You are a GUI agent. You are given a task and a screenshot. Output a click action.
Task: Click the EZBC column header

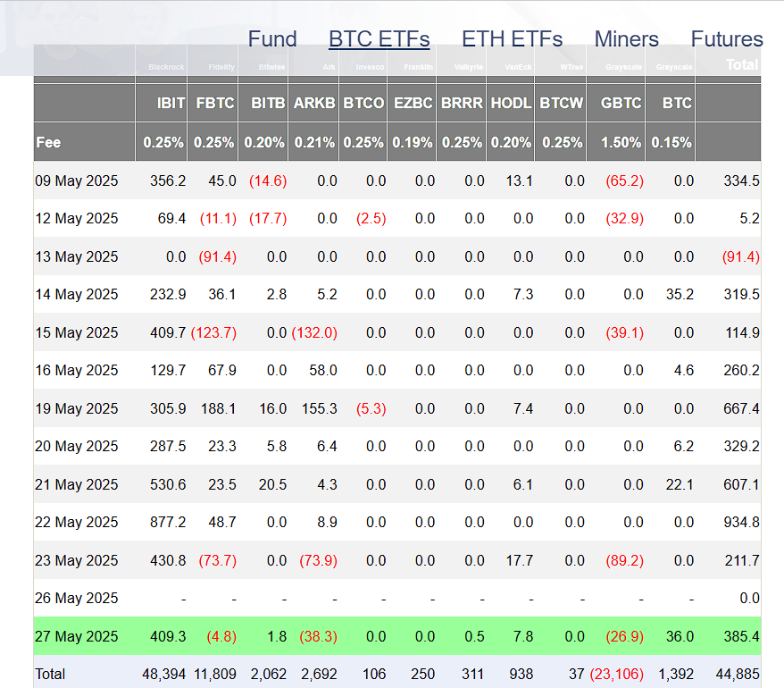pos(413,103)
